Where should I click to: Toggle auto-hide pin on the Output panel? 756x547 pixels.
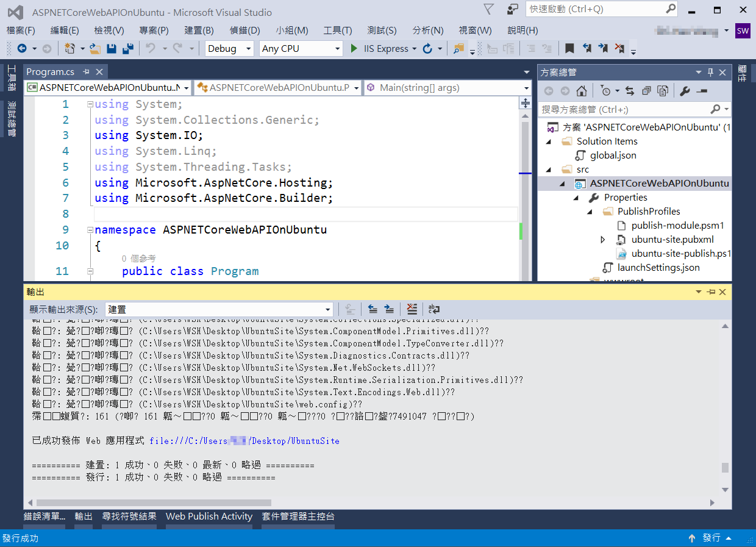pyautogui.click(x=710, y=292)
